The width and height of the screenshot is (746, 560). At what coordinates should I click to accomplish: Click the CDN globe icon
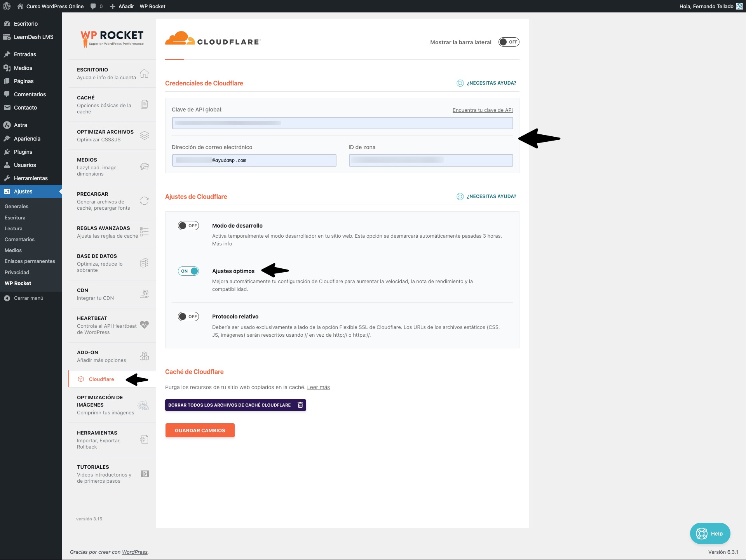coord(144,294)
